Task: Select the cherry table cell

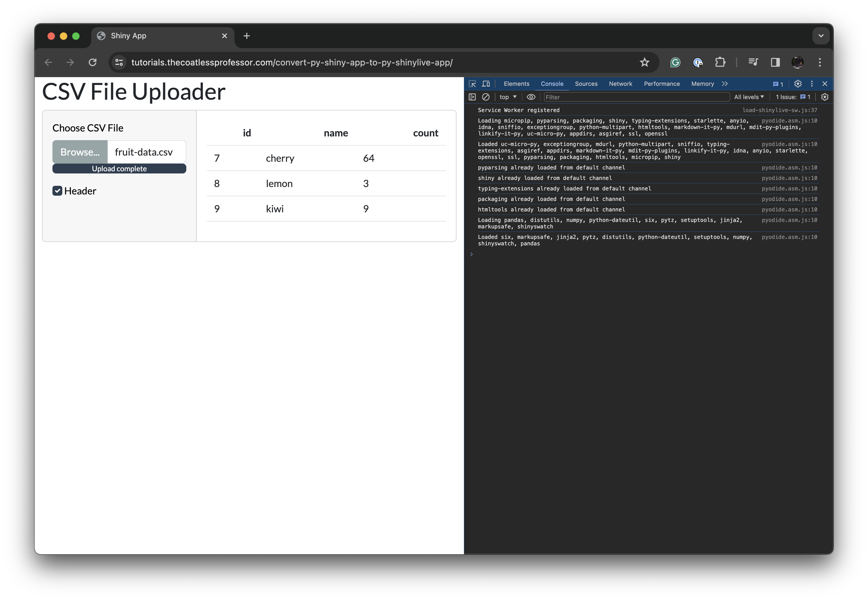Action: pos(280,158)
